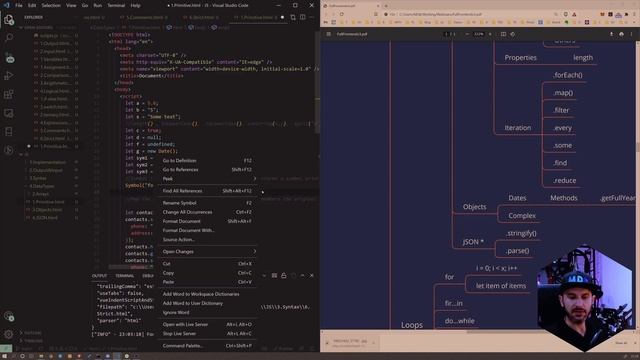Click the PDF print icon
640x360 pixels.
(621, 34)
